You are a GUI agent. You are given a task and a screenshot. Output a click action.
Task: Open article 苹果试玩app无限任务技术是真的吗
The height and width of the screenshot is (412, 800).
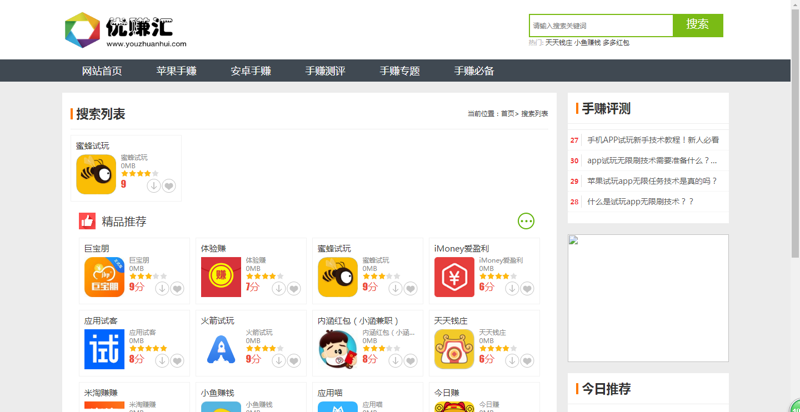pos(653,181)
